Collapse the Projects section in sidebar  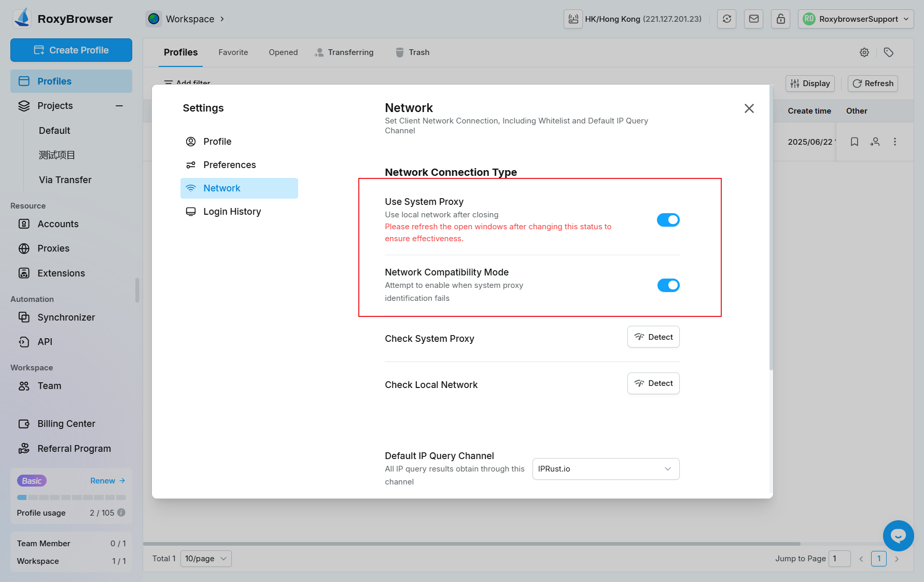click(119, 106)
